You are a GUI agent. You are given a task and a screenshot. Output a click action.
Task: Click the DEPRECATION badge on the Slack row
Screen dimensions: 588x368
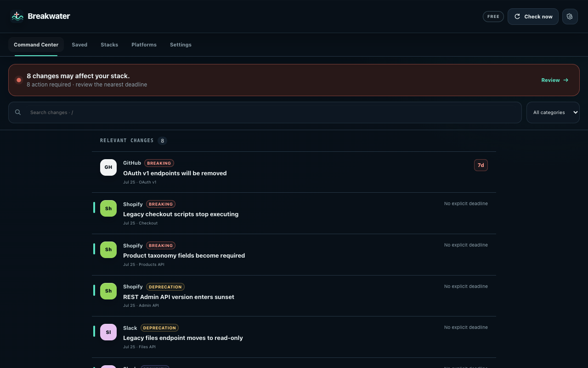159,328
